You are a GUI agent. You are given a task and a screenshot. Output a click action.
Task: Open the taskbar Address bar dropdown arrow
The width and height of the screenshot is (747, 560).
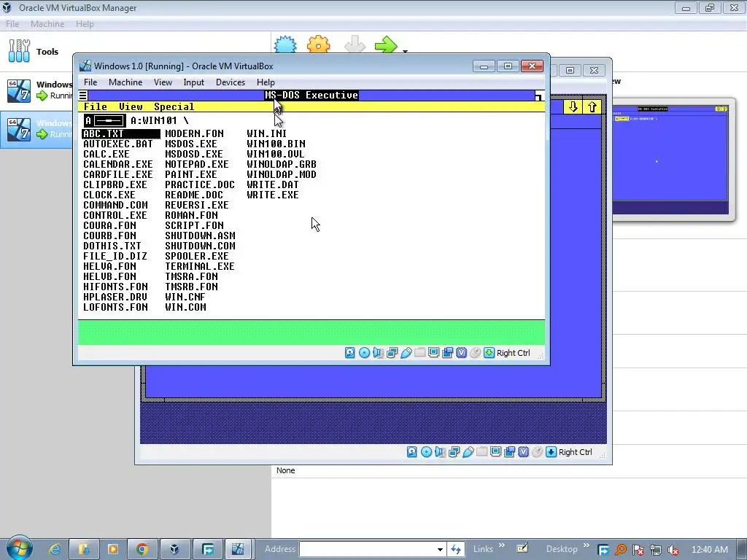pyautogui.click(x=440, y=550)
